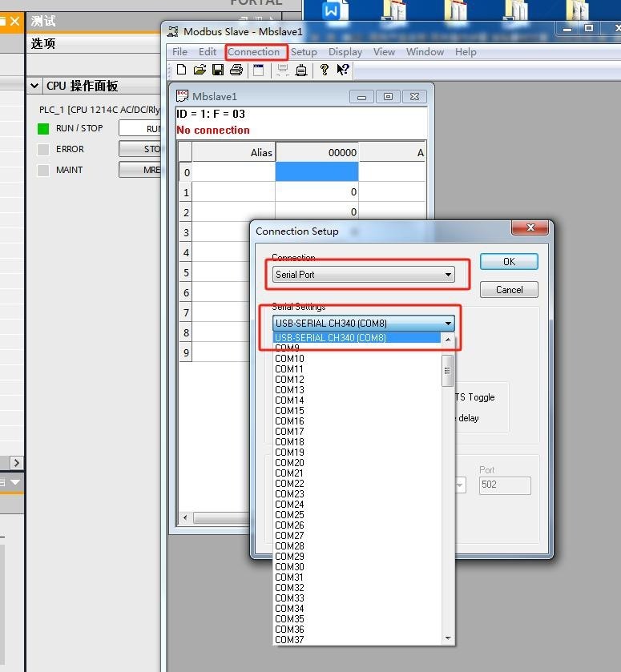The height and width of the screenshot is (672, 621).
Task: Click Mbslave1 horizontal scrollbar left arrow
Action: tap(185, 517)
